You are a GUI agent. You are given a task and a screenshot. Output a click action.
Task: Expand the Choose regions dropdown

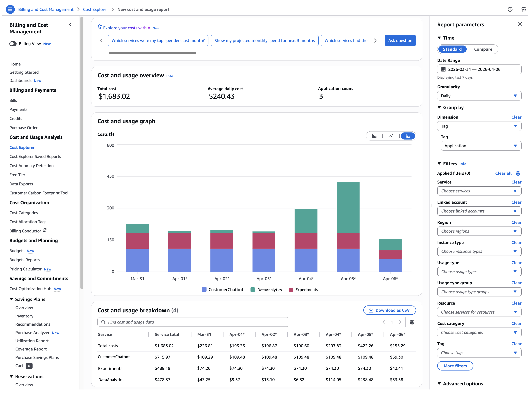[479, 231]
